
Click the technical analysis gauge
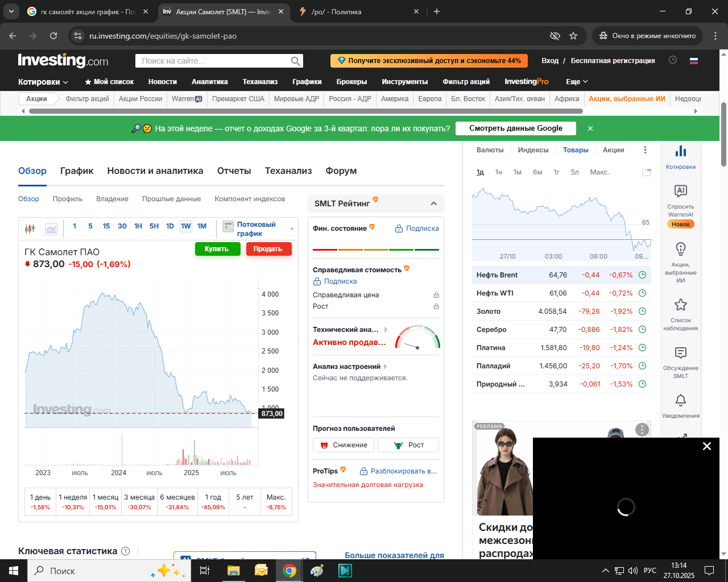click(x=417, y=337)
